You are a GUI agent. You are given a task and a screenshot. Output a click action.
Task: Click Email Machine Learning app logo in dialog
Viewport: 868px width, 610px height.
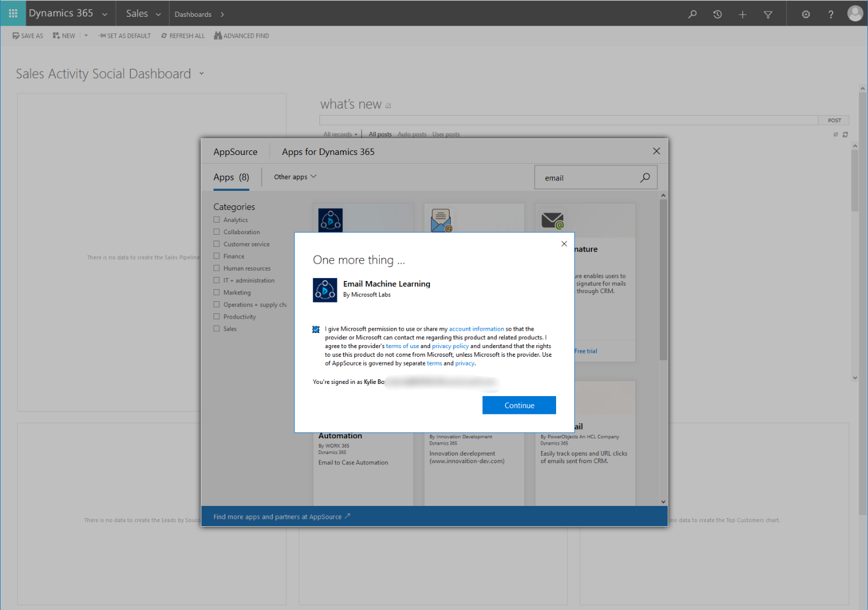pos(325,290)
